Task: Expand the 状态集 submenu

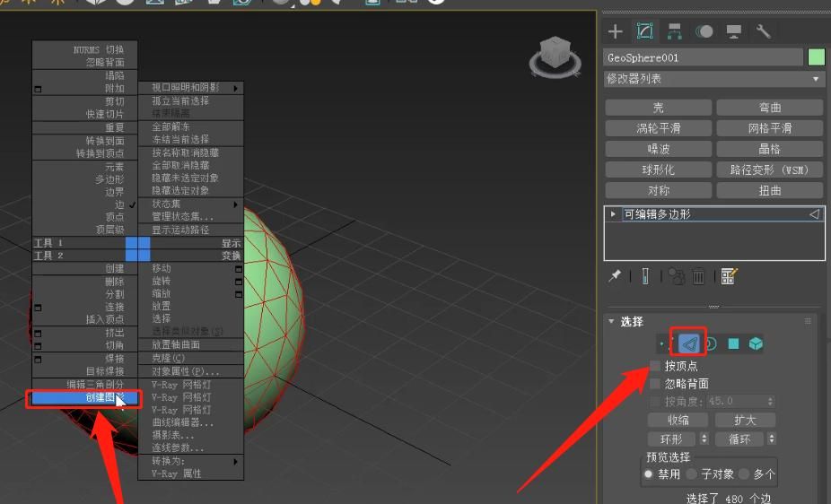Action: (191, 204)
